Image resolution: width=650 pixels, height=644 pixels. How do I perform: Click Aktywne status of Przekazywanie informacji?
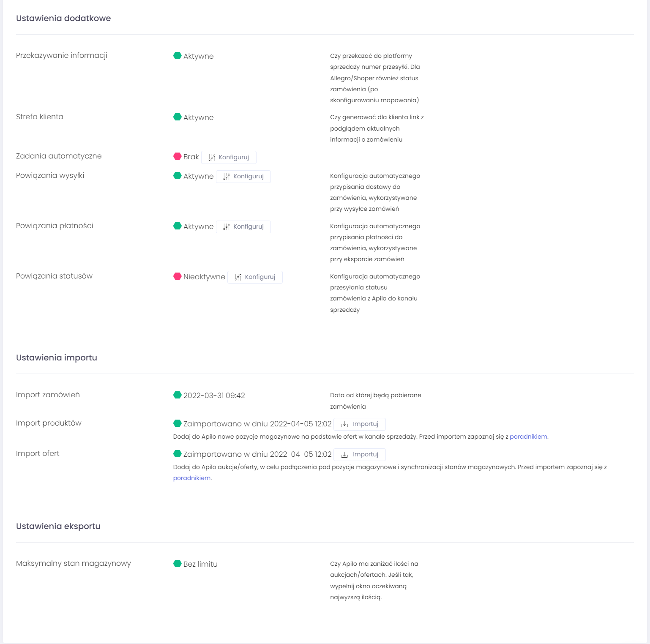click(198, 56)
